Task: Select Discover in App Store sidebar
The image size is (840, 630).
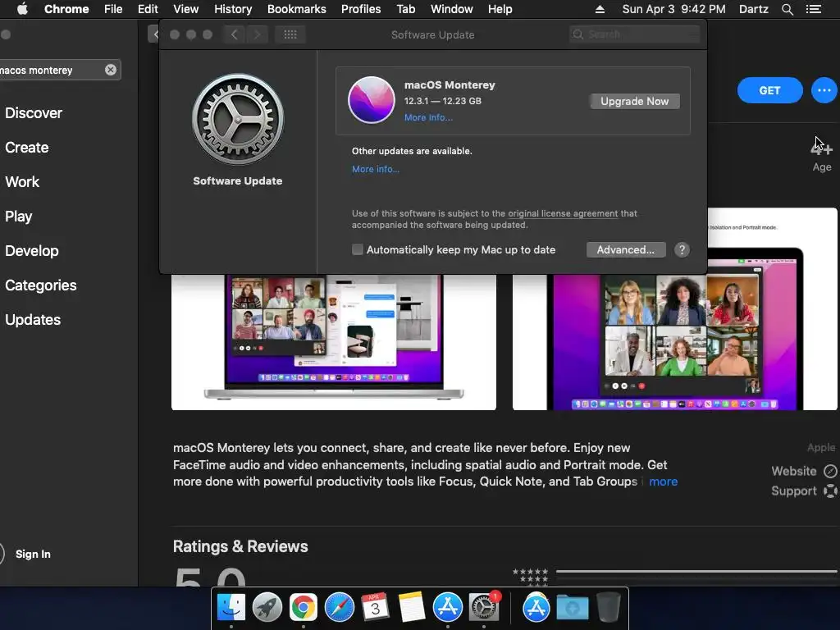Action: (34, 113)
